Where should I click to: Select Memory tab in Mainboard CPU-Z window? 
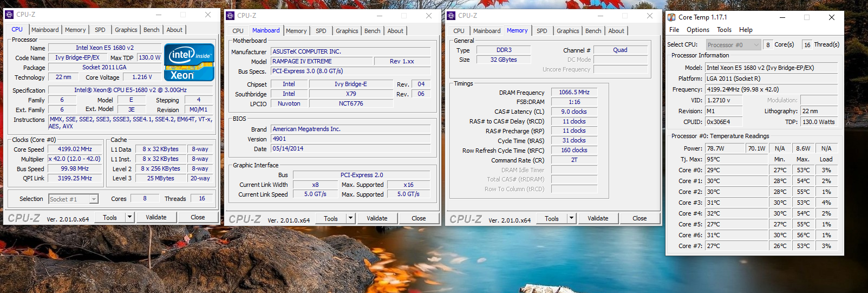point(296,31)
